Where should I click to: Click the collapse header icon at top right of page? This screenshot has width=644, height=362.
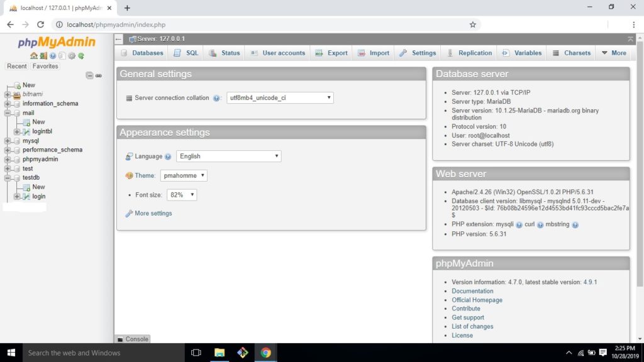[x=630, y=39]
